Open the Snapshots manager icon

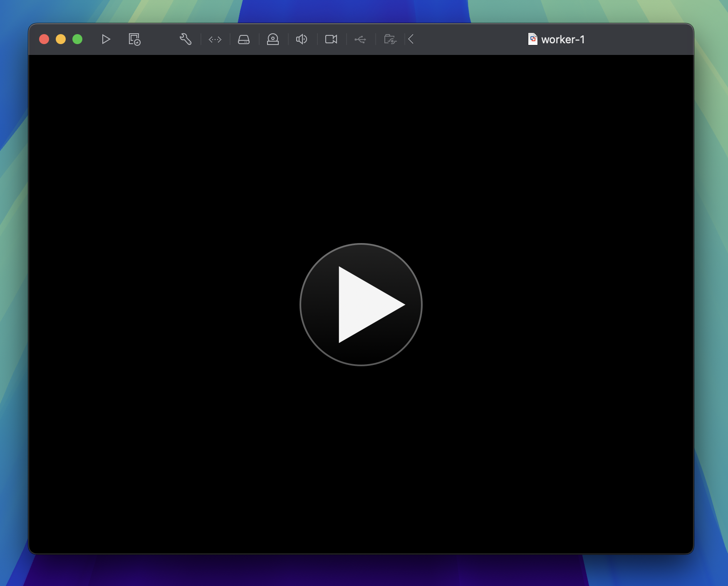tap(134, 40)
